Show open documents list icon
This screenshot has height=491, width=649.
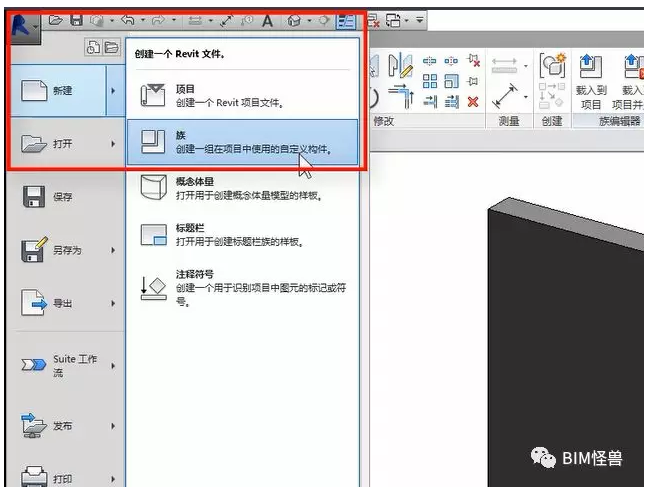(111, 46)
